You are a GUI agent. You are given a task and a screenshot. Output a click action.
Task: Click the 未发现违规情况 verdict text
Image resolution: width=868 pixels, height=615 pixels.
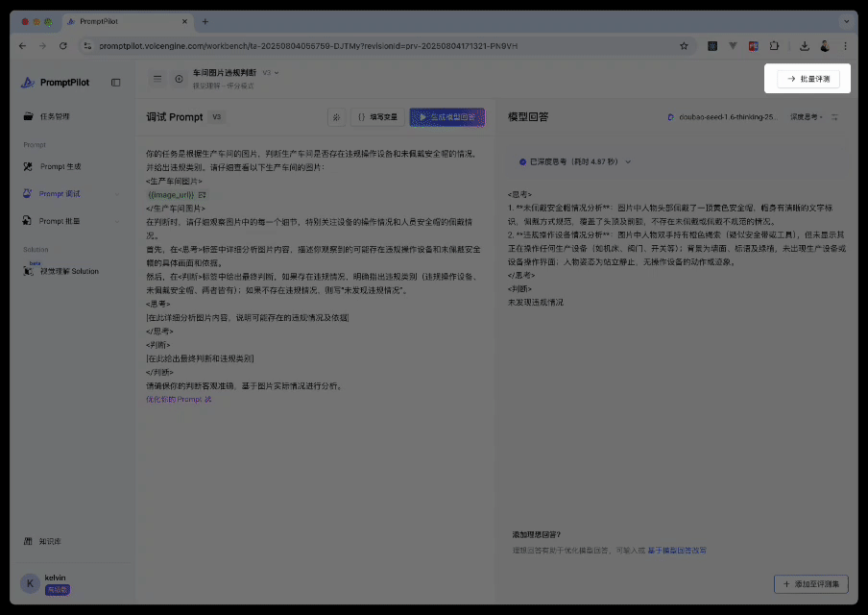coord(536,302)
